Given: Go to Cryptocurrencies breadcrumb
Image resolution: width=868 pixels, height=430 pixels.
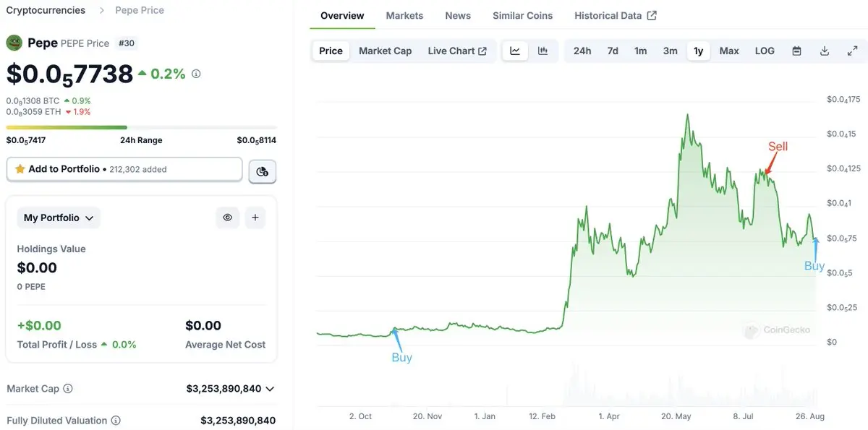Looking at the screenshot, I should (46, 10).
